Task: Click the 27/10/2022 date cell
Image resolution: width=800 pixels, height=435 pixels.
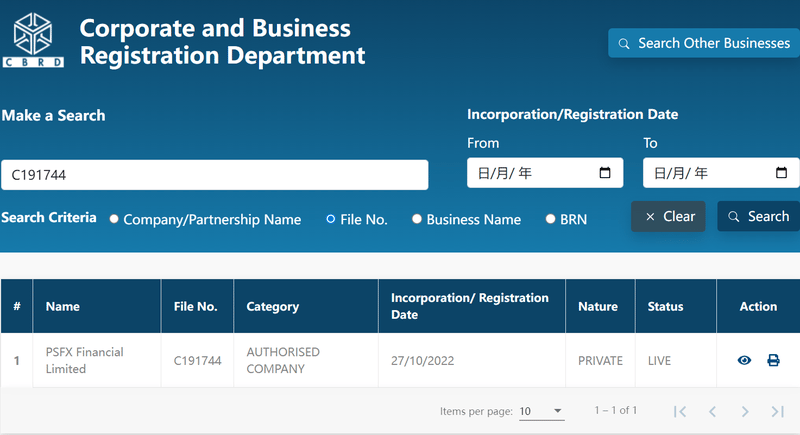Action: tap(472, 360)
